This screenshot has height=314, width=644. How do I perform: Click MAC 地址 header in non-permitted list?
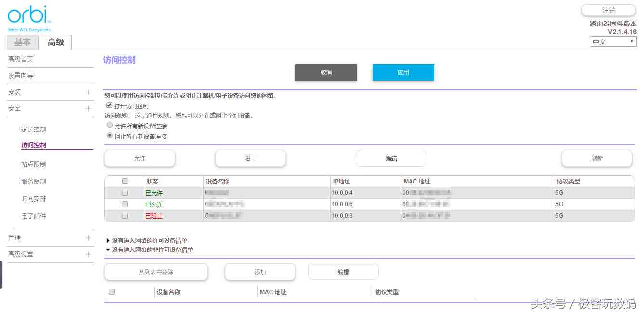click(273, 292)
